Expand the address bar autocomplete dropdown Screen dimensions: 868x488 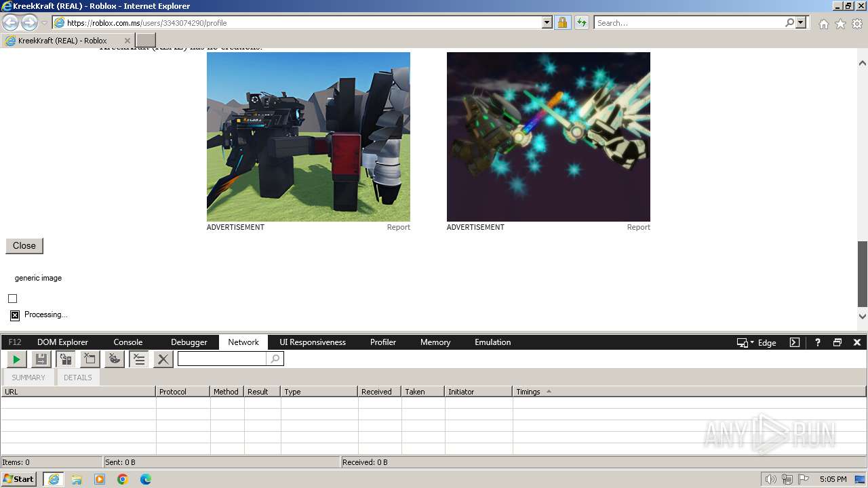(547, 22)
